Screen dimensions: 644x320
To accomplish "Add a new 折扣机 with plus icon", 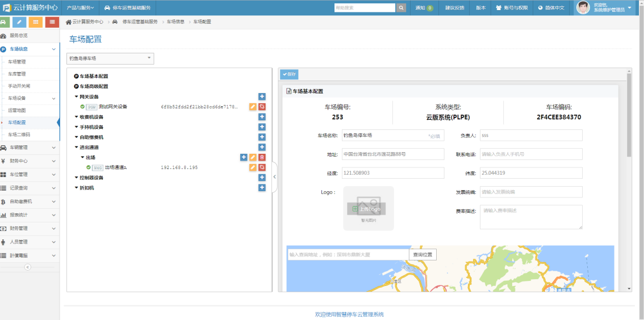I will coord(262,187).
